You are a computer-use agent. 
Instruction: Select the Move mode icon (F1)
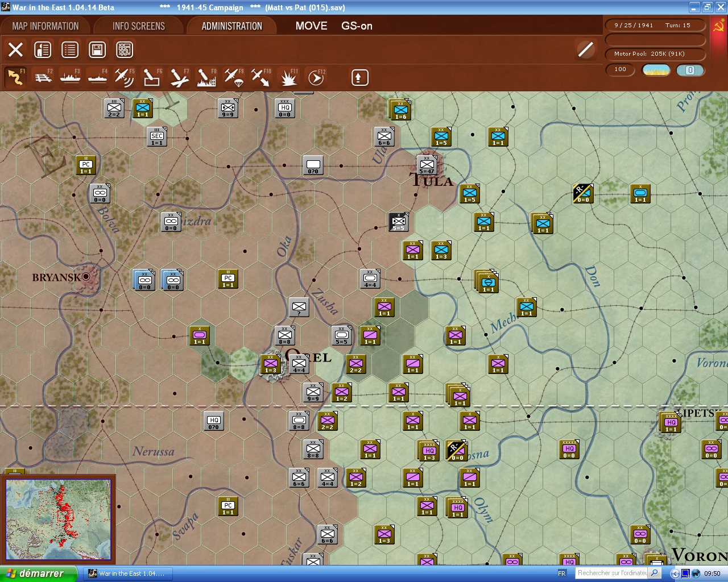15,77
